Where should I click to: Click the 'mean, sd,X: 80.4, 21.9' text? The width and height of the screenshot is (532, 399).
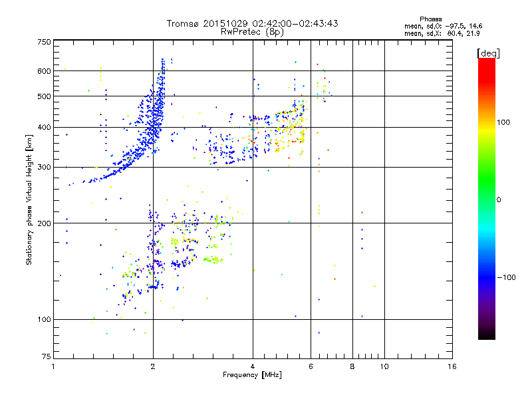point(442,33)
